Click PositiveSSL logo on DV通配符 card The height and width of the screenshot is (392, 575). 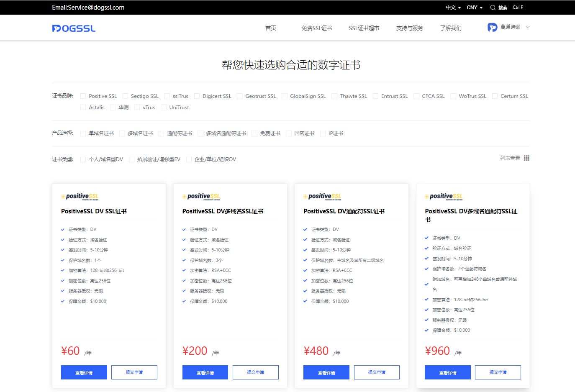coord(323,197)
